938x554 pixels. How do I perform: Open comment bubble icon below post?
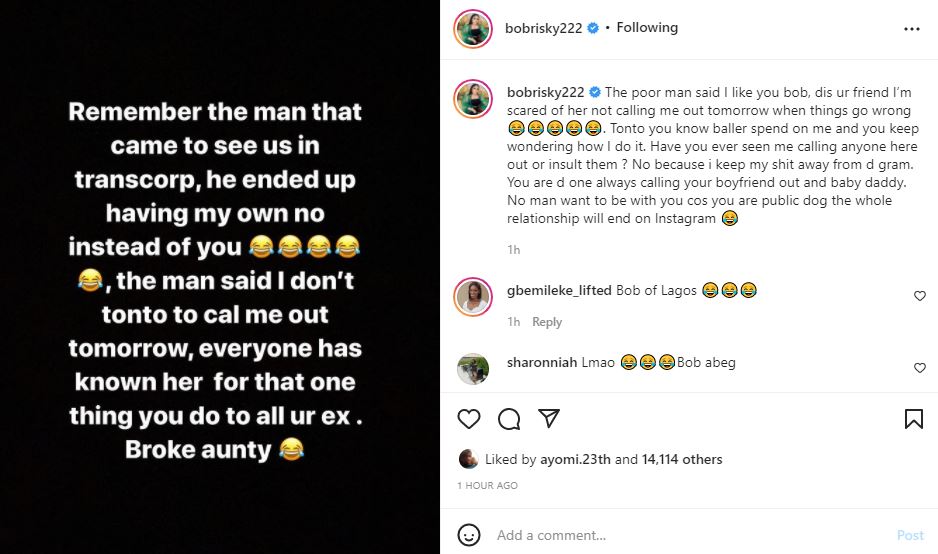(508, 418)
